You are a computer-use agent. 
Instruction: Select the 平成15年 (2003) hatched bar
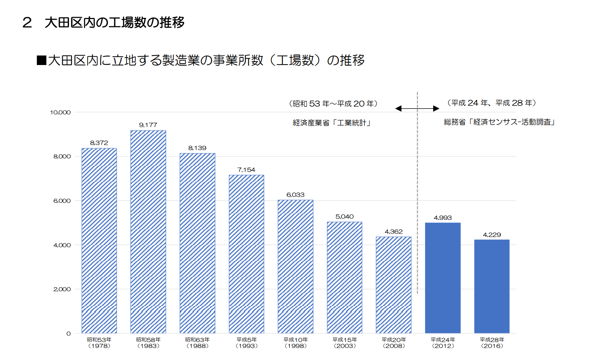[345, 278]
